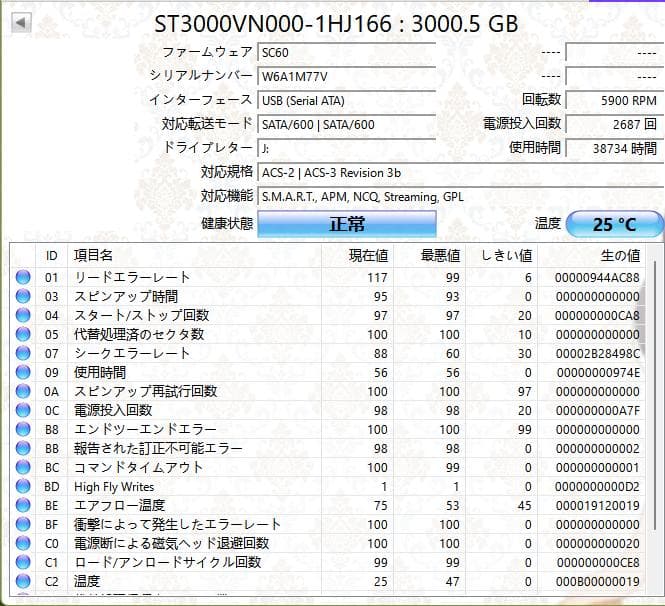Image resolution: width=665 pixels, height=606 pixels.
Task: Select raw value 00000944AC88
Action: pyautogui.click(x=597, y=277)
